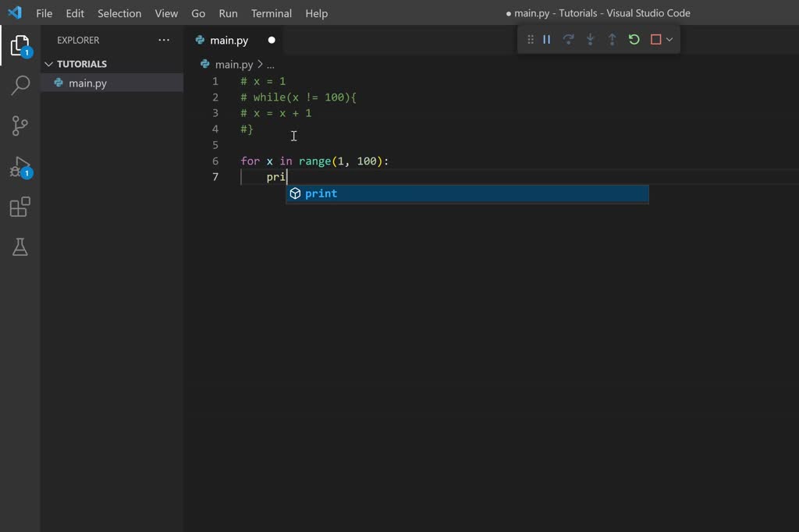
Task: Click the "#}" comment on line 4
Action: point(247,129)
